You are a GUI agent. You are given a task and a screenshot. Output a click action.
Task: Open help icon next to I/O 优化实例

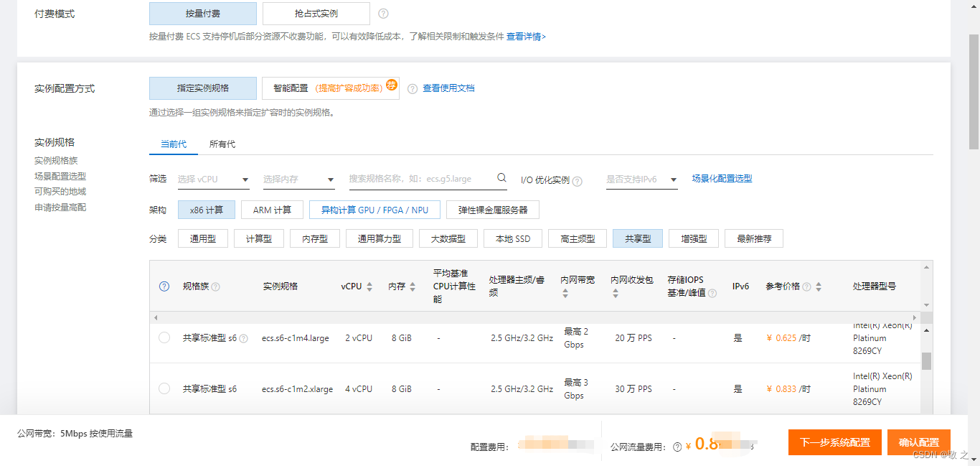click(578, 181)
